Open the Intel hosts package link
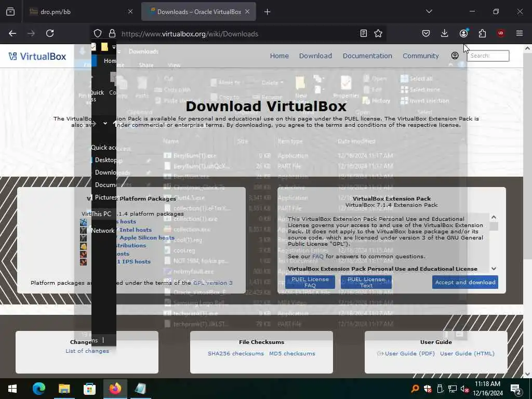532x399 pixels. 136,230
